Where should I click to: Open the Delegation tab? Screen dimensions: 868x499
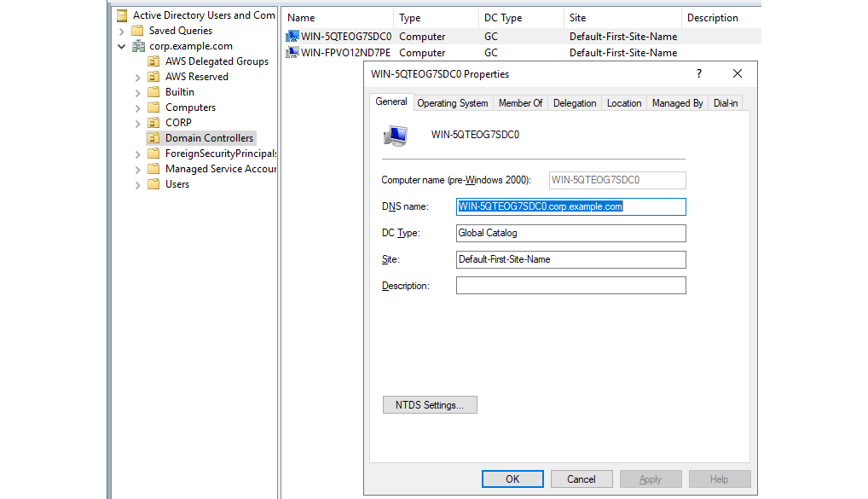(x=574, y=102)
